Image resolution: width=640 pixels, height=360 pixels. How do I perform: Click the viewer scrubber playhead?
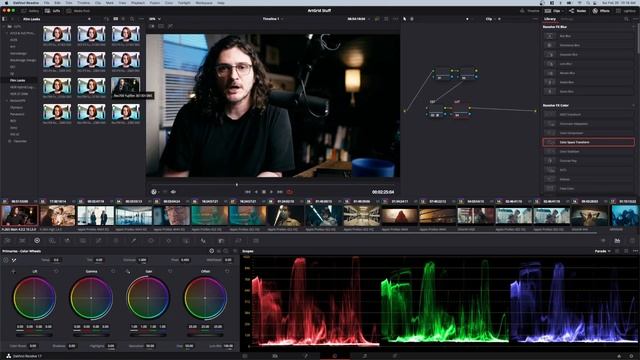click(x=237, y=184)
